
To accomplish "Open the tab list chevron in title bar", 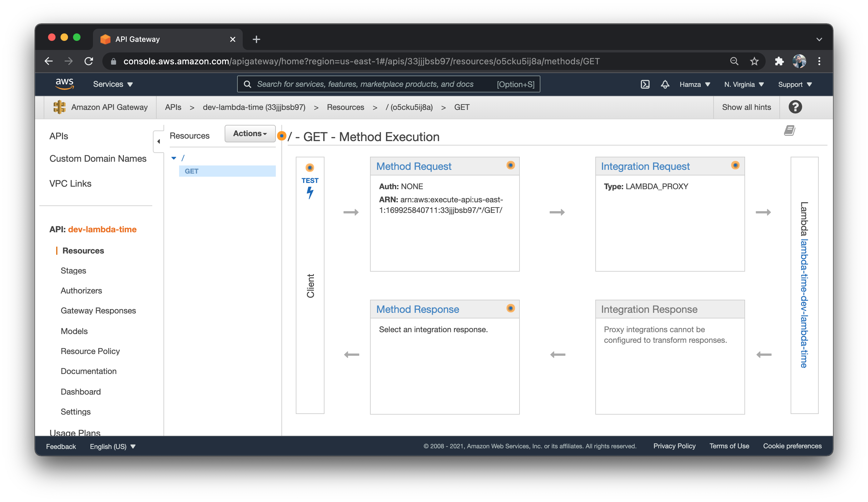I will pyautogui.click(x=819, y=40).
